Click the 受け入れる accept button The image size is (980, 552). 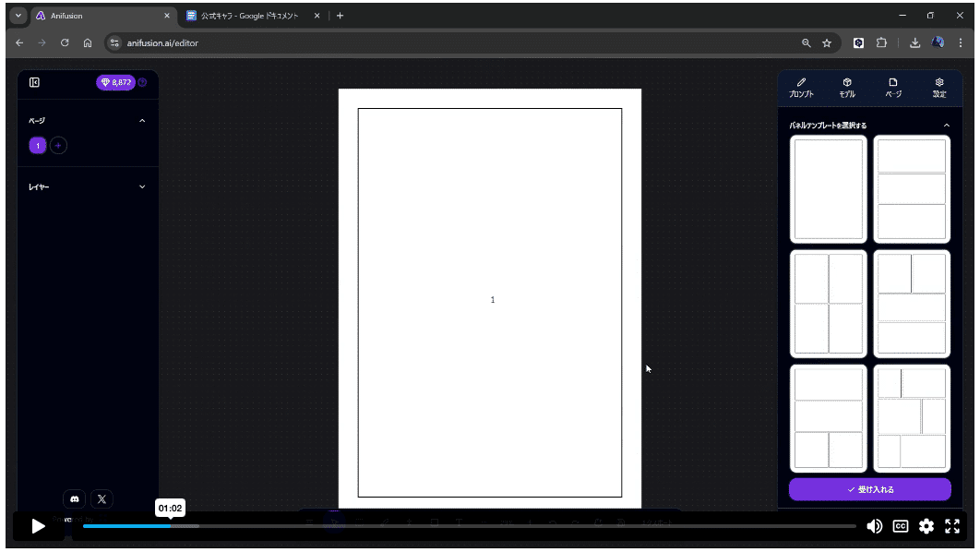tap(869, 489)
